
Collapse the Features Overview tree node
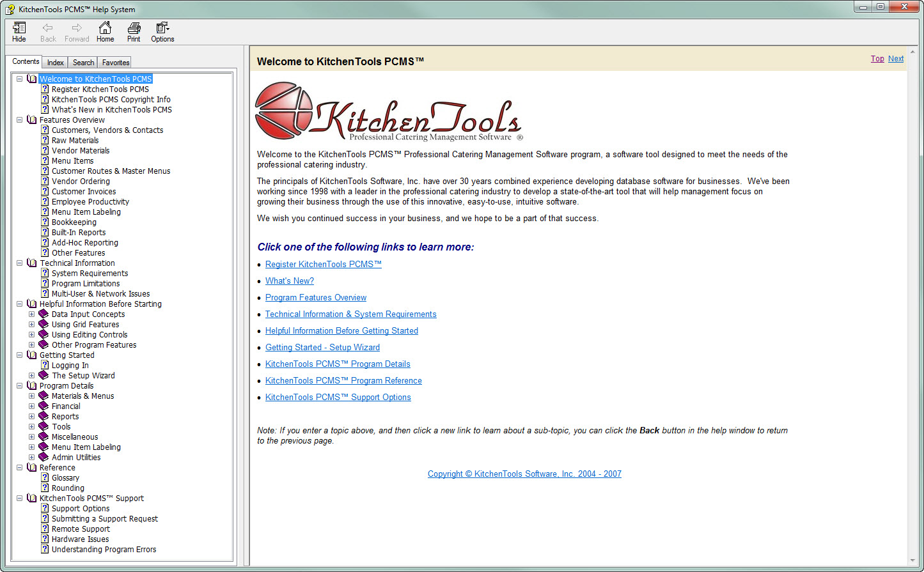click(19, 120)
